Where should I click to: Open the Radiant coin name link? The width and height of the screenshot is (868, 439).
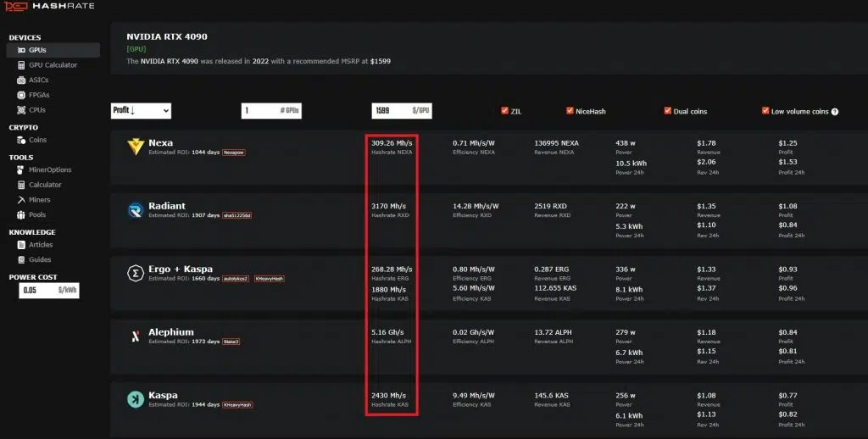(x=167, y=206)
